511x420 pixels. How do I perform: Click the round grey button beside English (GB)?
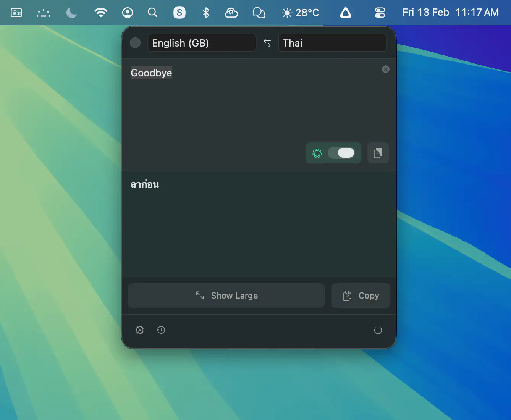(x=135, y=43)
